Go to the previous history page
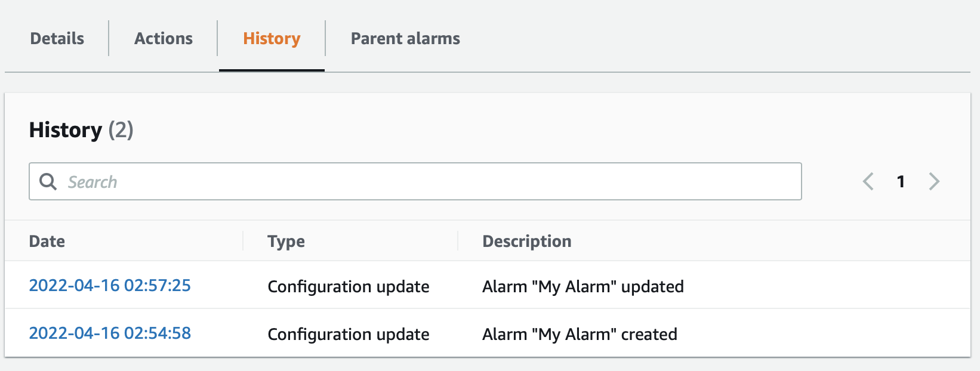 (868, 181)
